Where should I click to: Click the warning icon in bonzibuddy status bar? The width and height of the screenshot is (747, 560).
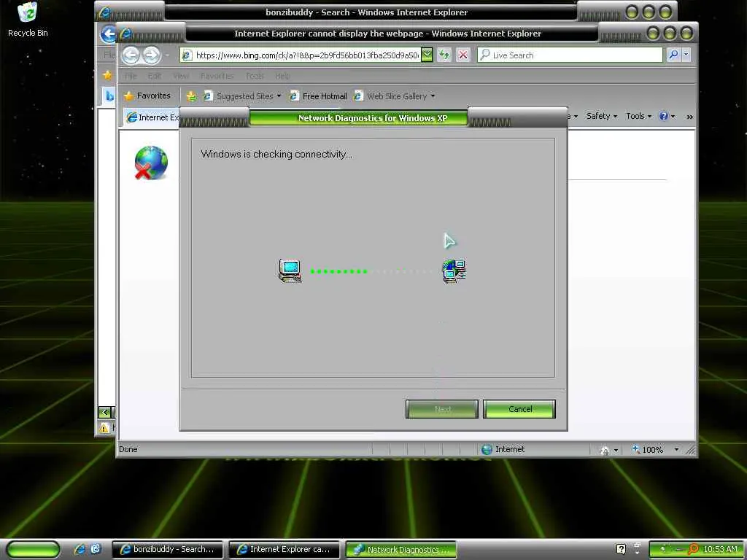[x=104, y=427]
